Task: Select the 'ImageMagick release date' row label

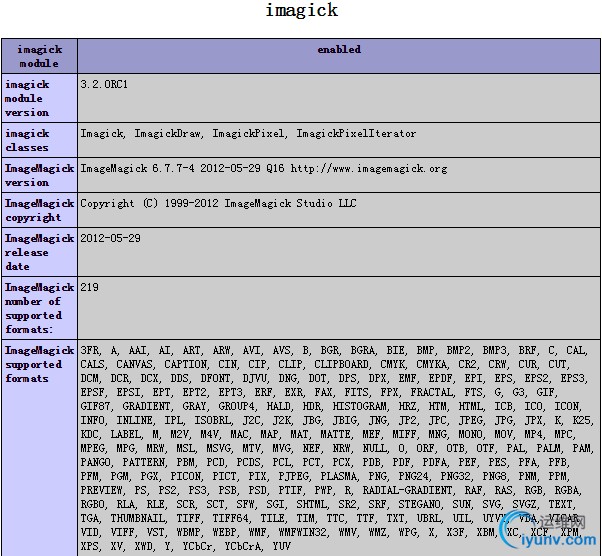Action: click(39, 252)
